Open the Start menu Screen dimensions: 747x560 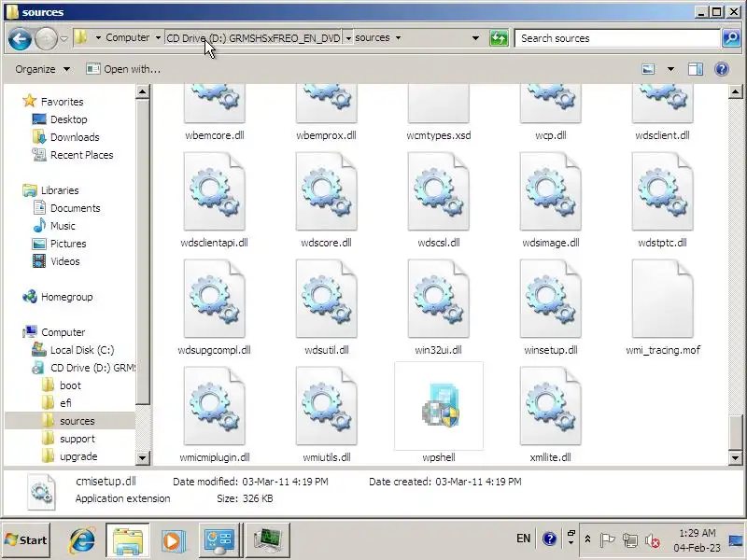pyautogui.click(x=26, y=540)
